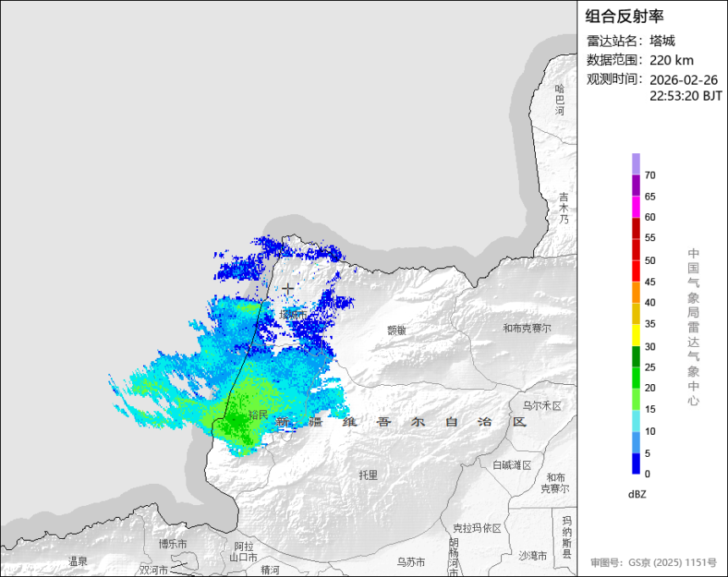Screen dimensions: 728x577
Task: Click the 中国气象局雷达气象中心 vertical text
Action: [x=693, y=327]
